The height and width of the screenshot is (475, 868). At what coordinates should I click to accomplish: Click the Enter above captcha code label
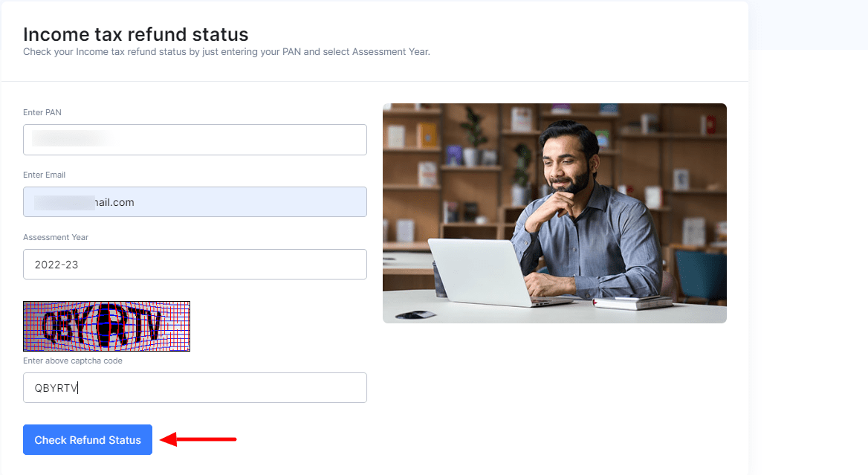[x=71, y=361]
